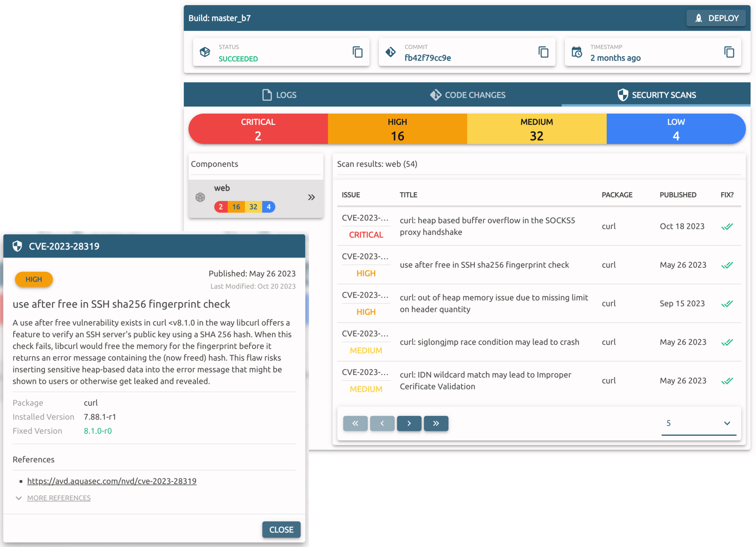Copy the commit hash fb42f79cc9e
This screenshot has width=756, height=547.
[x=543, y=52]
